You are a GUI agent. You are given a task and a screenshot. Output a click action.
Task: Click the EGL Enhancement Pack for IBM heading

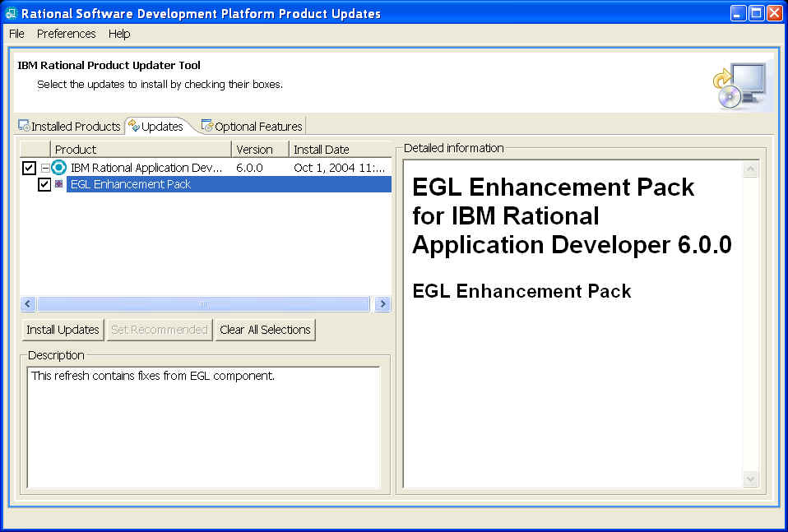pos(572,216)
